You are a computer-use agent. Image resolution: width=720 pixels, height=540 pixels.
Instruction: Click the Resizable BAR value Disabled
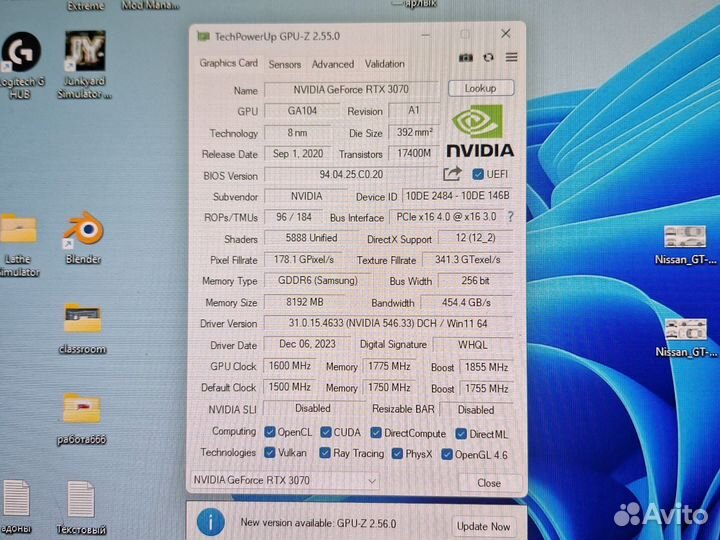coord(476,409)
